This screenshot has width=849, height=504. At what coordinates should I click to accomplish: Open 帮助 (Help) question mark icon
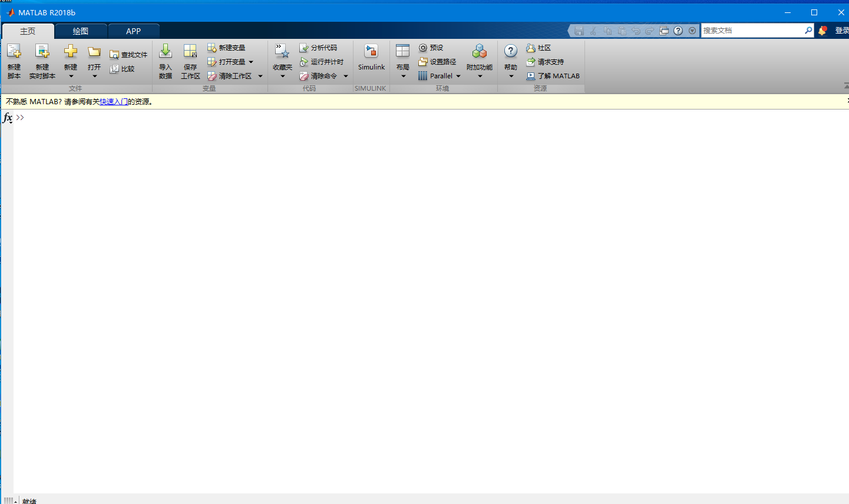511,51
